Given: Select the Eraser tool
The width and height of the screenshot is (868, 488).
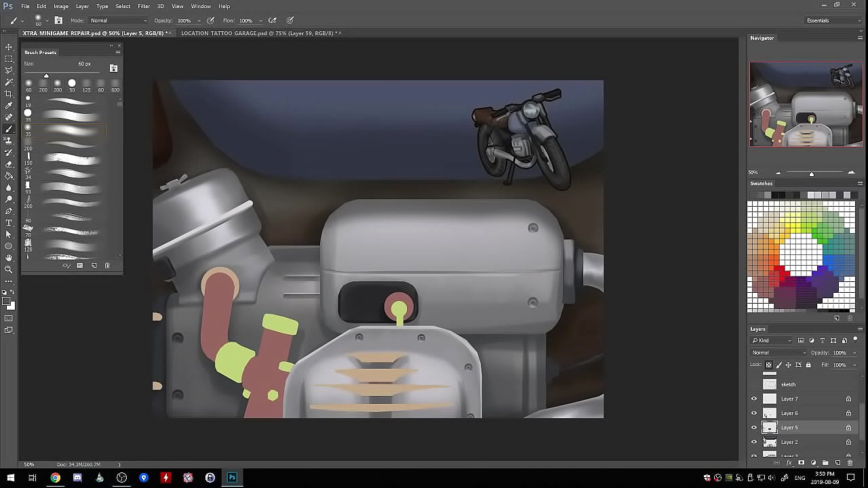Looking at the screenshot, I should [x=9, y=164].
